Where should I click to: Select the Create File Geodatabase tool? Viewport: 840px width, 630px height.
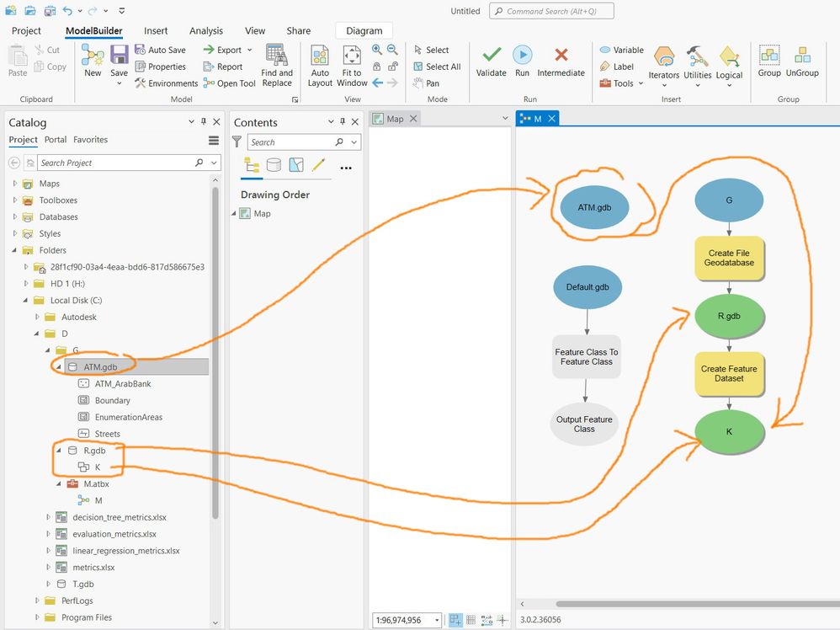(x=729, y=258)
